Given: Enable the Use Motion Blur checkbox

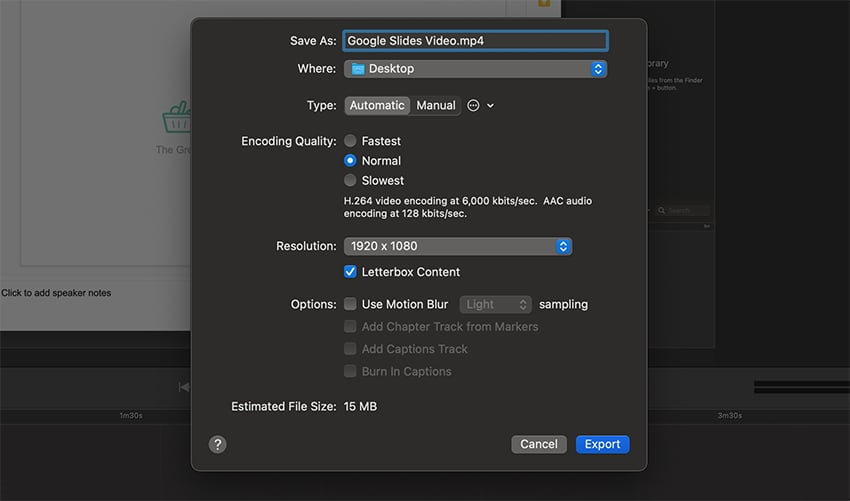Looking at the screenshot, I should coord(350,304).
